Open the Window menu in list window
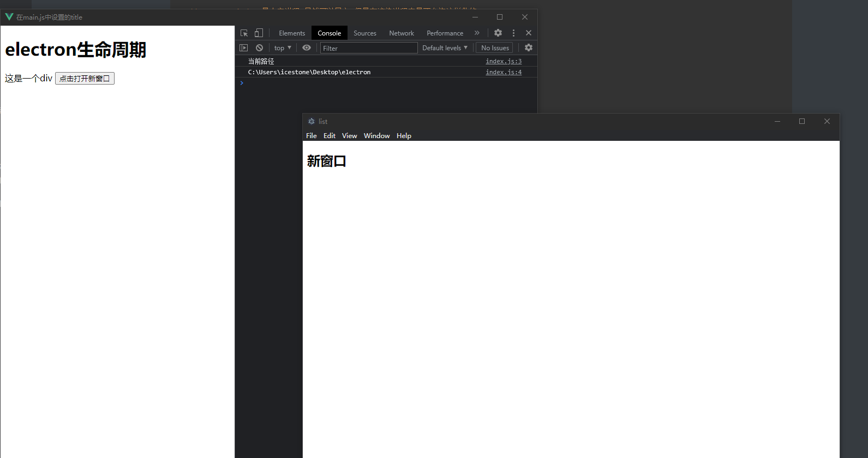This screenshot has height=458, width=868. coord(377,136)
